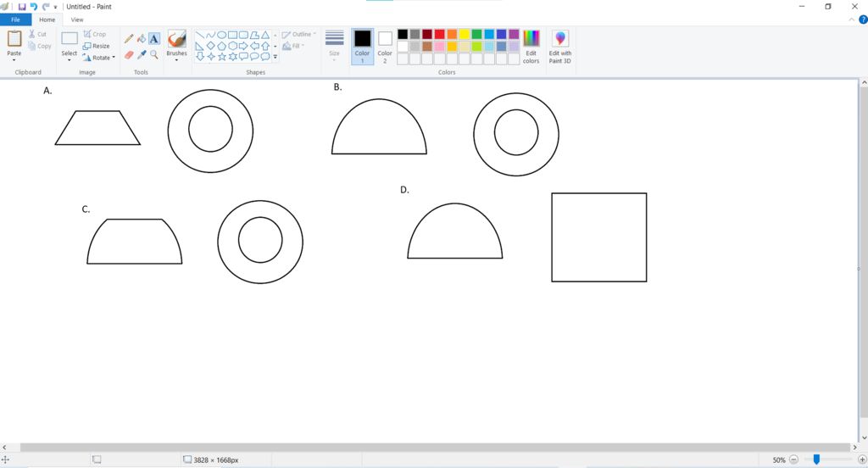Choose the Diamond shape

210,46
